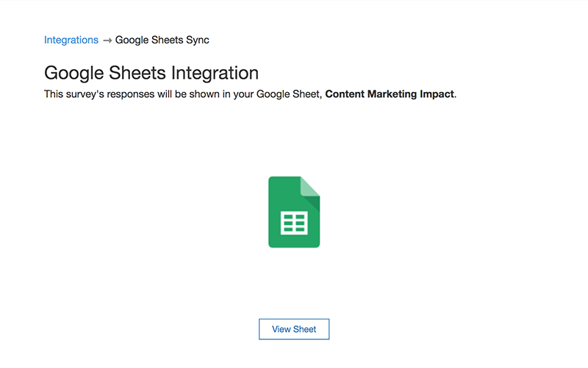Click the bold Content Marketing Impact text
Viewport: 588px width, 368px height.
pos(390,94)
